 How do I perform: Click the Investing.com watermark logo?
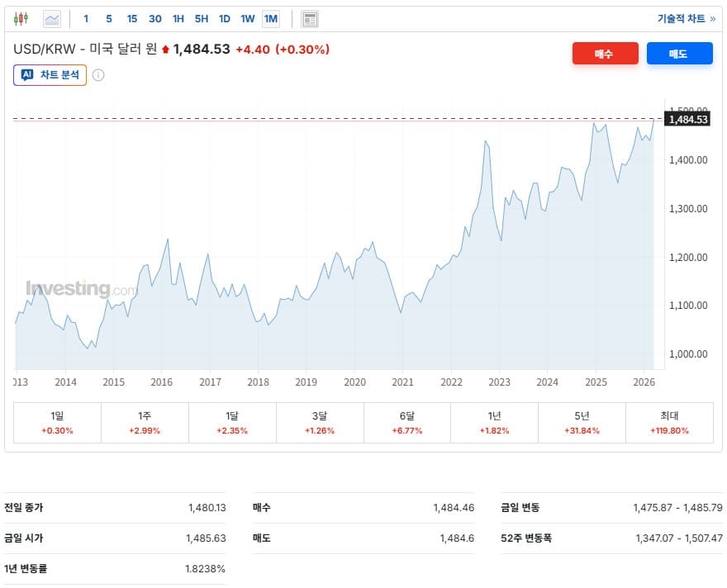(x=81, y=290)
